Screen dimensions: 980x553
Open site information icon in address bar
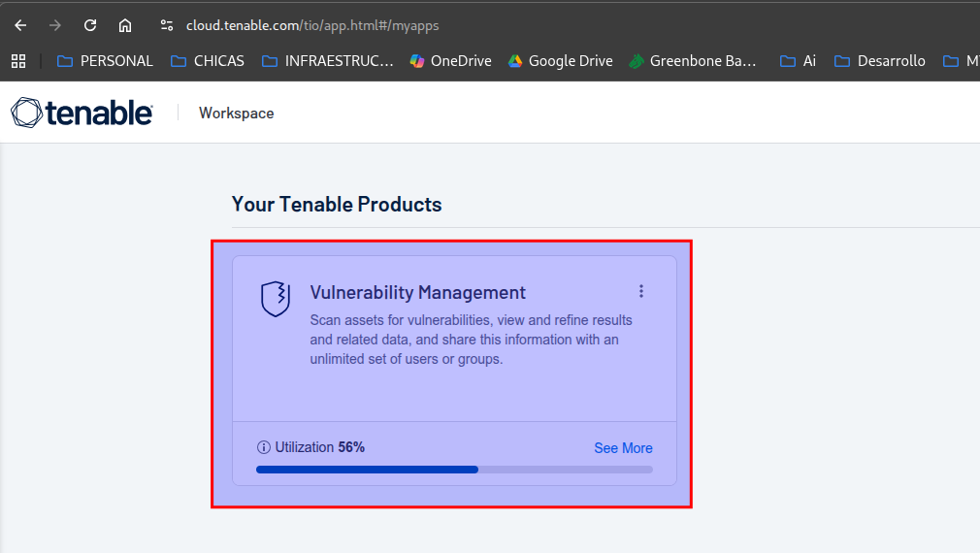pos(166,25)
